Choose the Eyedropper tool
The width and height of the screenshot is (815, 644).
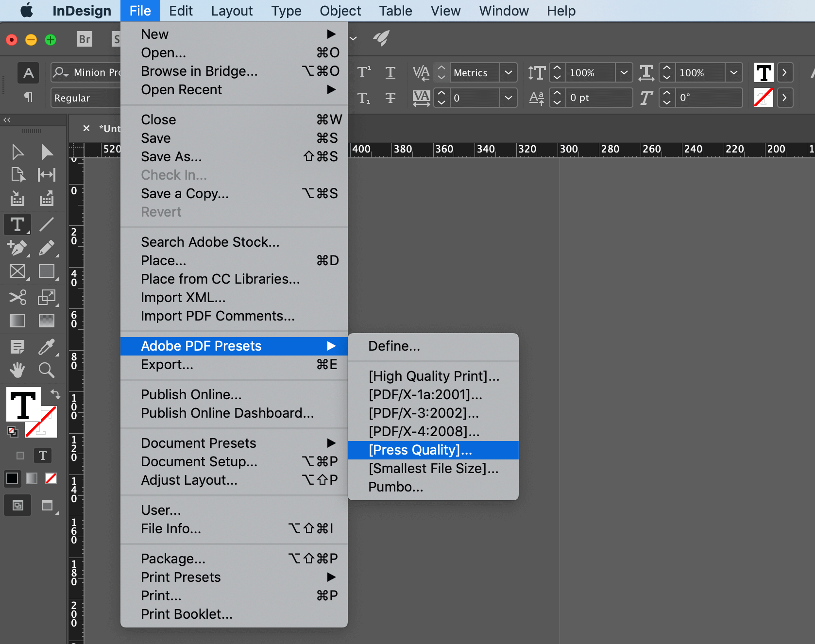[47, 346]
